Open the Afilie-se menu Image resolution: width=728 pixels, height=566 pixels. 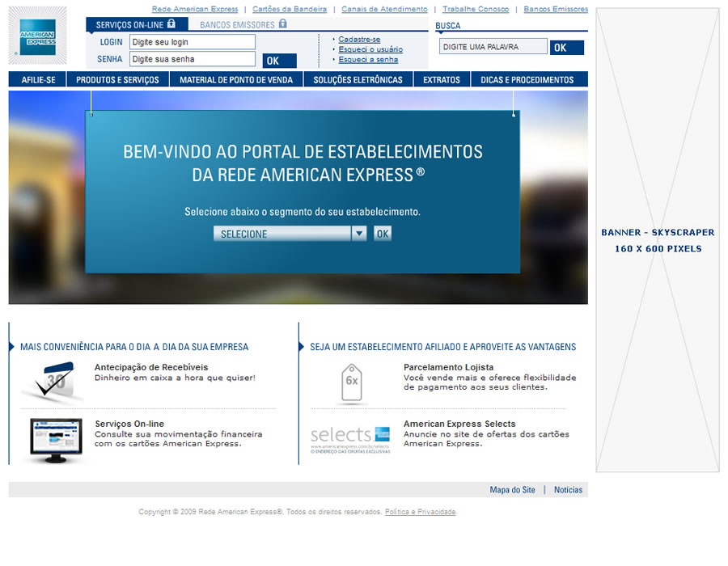(38, 80)
